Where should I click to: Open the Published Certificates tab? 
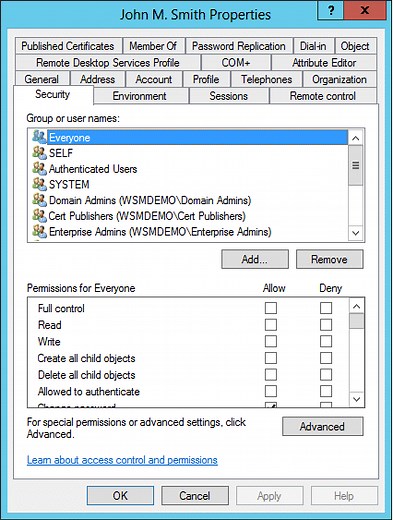pos(68,46)
